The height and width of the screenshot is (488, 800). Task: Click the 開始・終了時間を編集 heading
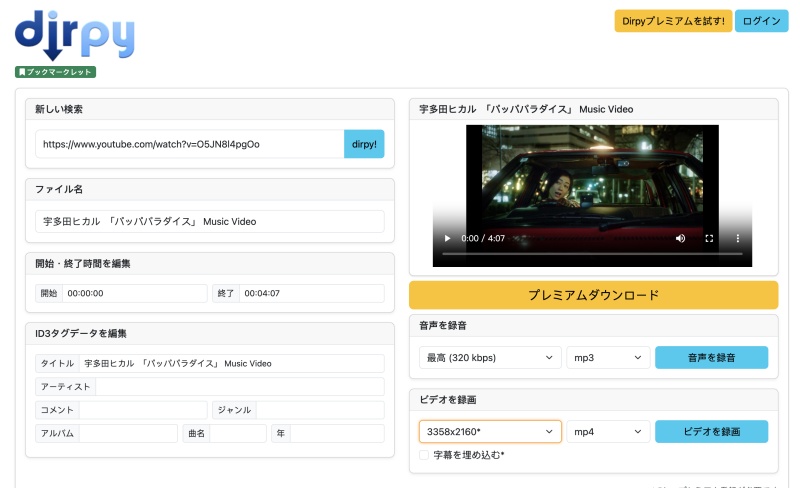pos(83,264)
